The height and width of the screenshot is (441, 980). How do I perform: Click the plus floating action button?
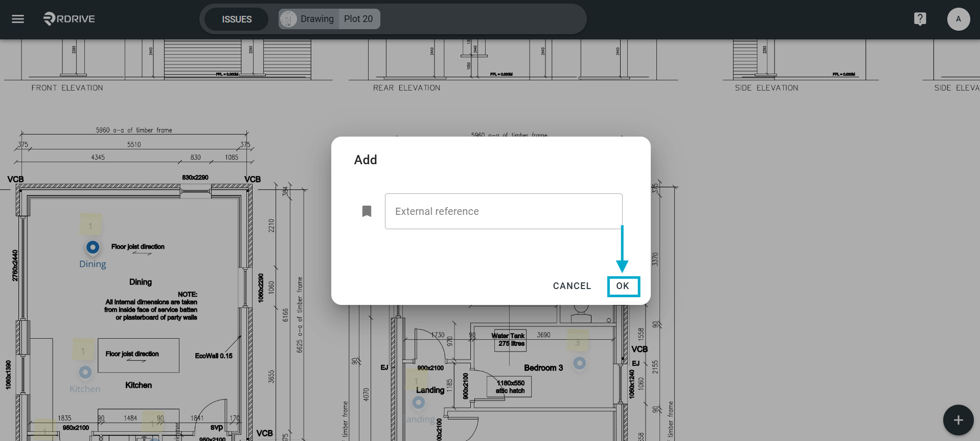(x=958, y=420)
